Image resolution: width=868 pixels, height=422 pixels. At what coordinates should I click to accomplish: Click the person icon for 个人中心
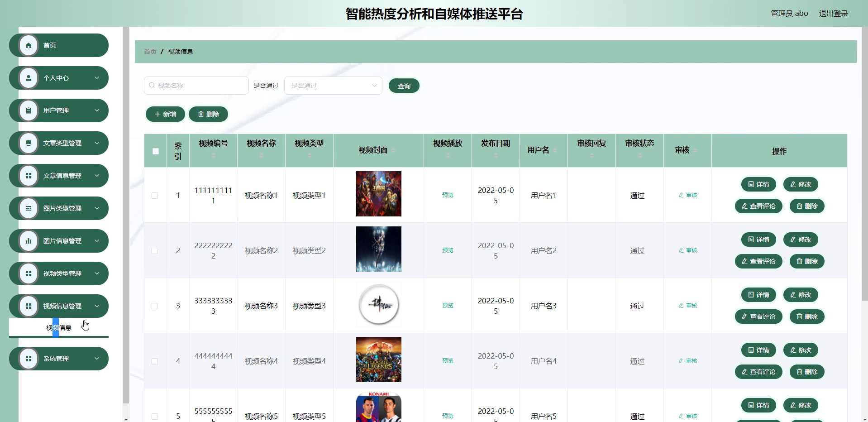(x=29, y=78)
